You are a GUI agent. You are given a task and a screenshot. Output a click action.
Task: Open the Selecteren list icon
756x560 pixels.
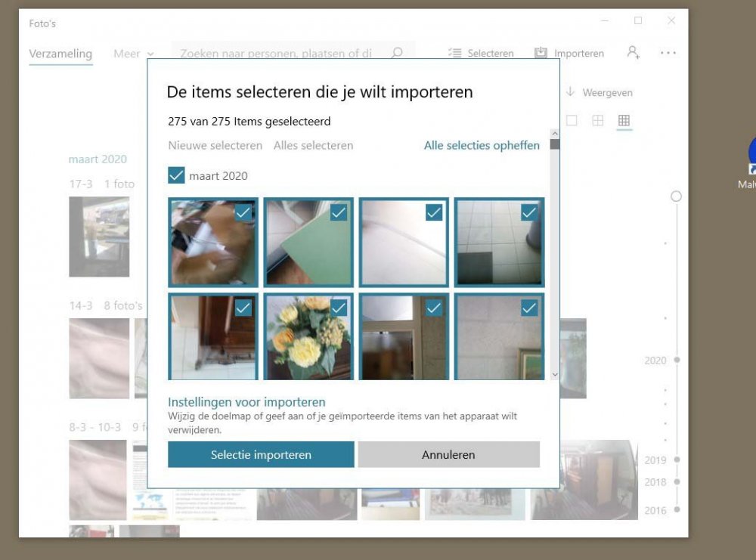pyautogui.click(x=454, y=53)
